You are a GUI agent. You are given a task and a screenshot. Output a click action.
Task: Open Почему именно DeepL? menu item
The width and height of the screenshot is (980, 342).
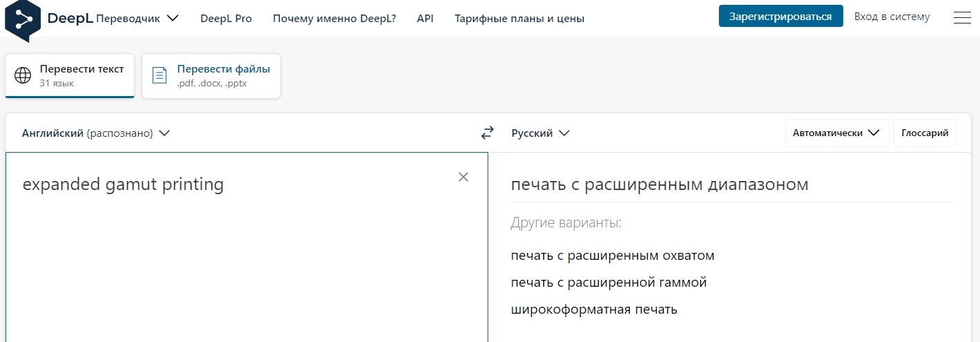click(x=334, y=19)
